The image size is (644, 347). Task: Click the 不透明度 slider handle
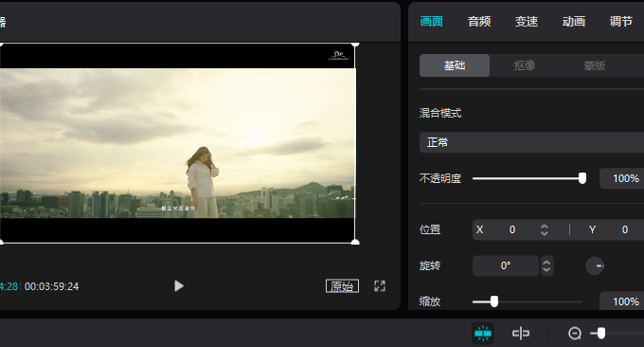[x=582, y=178]
